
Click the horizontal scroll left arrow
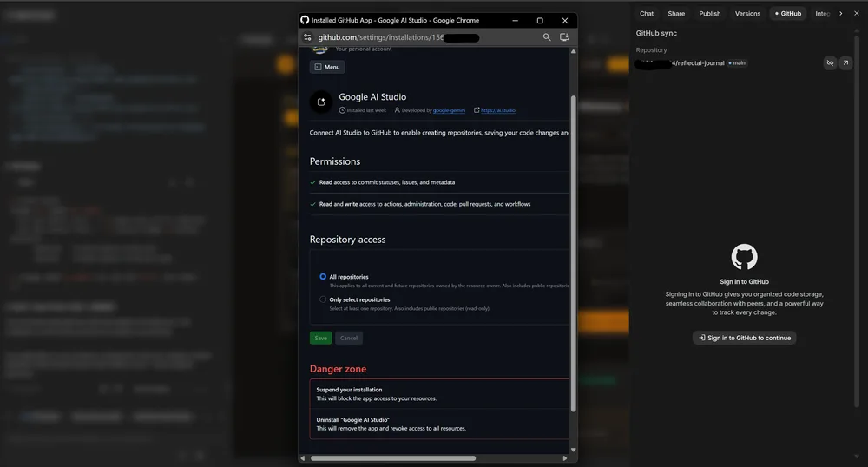point(302,458)
